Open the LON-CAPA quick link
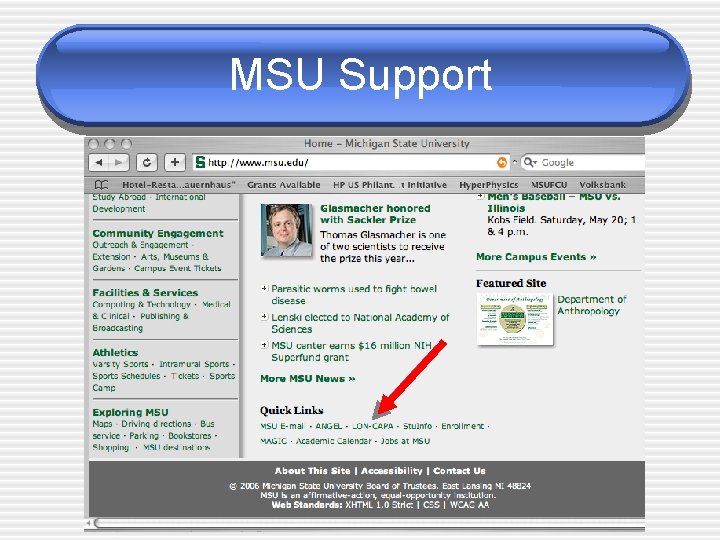Image resolution: width=720 pixels, height=540 pixels. 372,426
